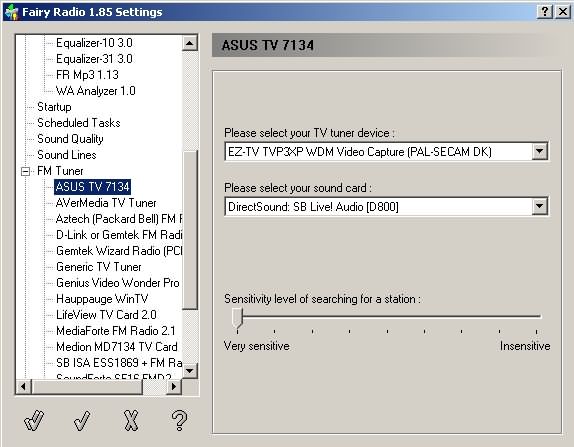Select Aztech (Packard Bell) FM entry
This screenshot has width=574, height=447.
(119, 219)
